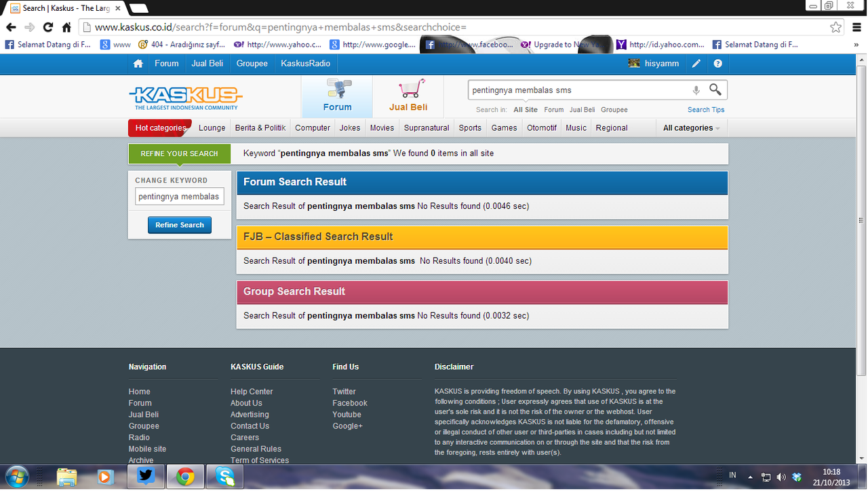
Task: Open the Movies category
Action: [382, 127]
